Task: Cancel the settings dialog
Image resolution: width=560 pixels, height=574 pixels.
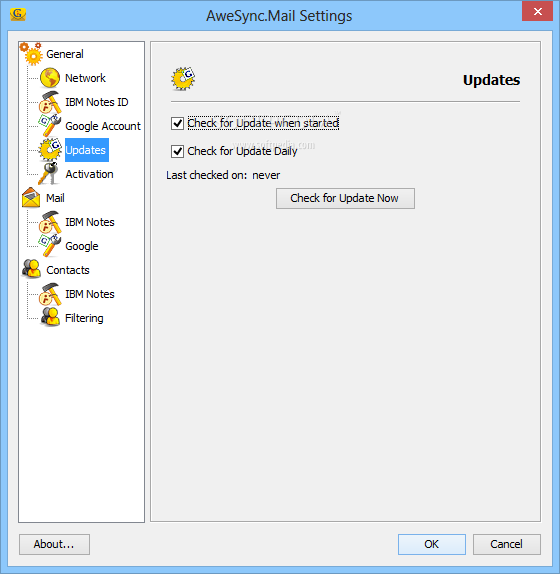Action: coord(507,544)
